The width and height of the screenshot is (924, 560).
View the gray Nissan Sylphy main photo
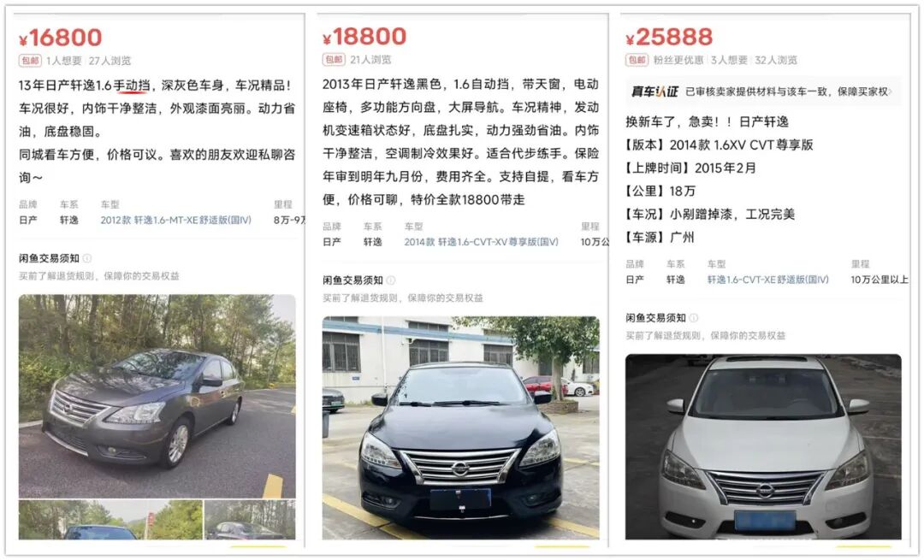(x=157, y=396)
